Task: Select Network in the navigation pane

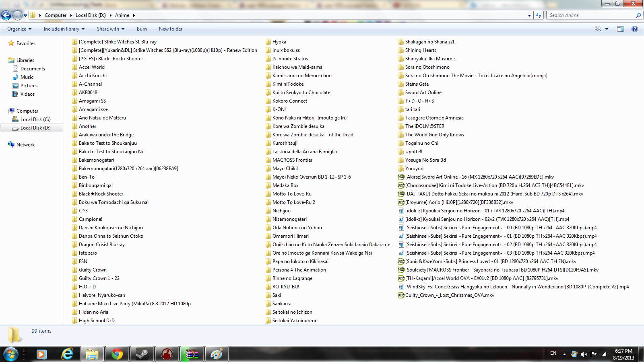Action: [25, 145]
